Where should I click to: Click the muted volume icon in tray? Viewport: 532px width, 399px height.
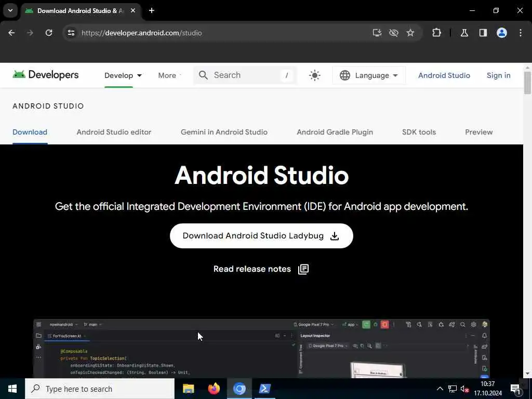tap(465, 389)
